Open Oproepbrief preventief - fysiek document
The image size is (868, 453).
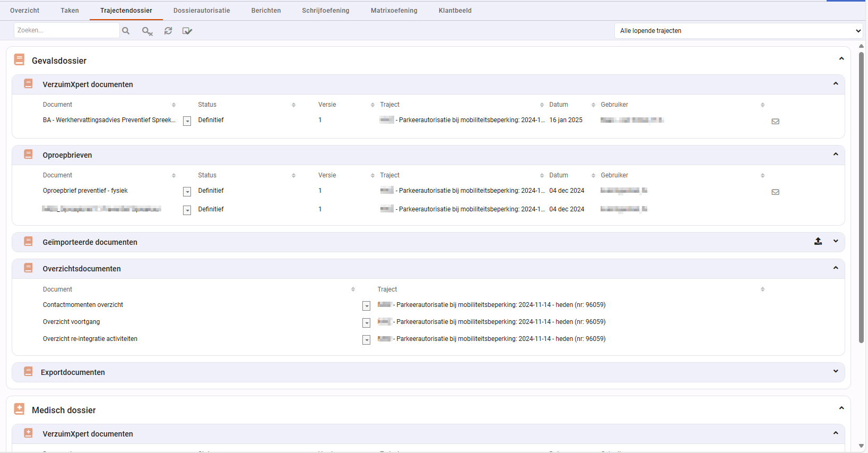pos(85,191)
